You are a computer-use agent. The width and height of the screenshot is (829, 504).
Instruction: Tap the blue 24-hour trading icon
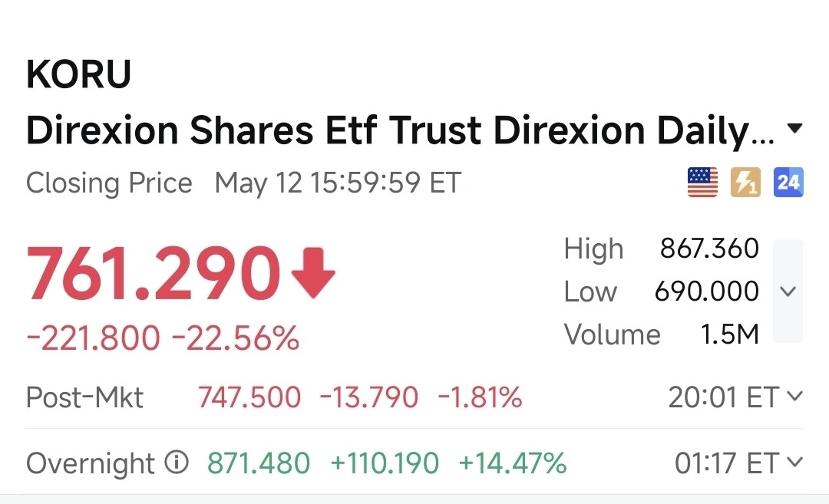(788, 183)
